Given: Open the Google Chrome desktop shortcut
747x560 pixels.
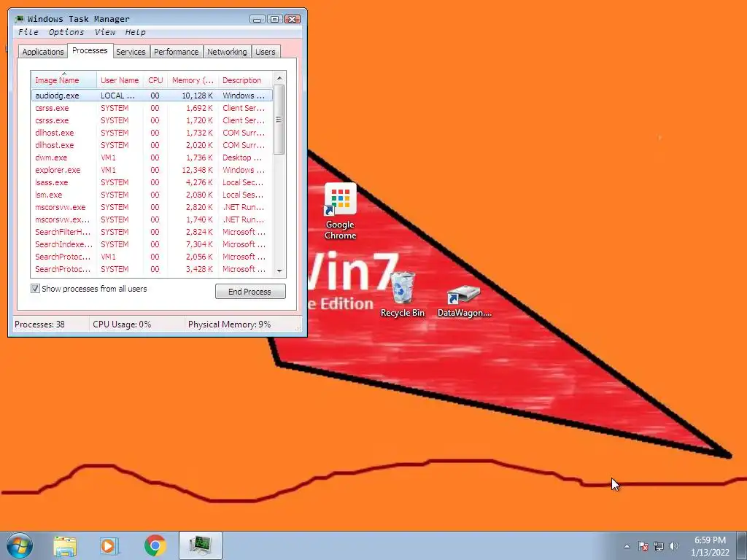Looking at the screenshot, I should pyautogui.click(x=340, y=211).
